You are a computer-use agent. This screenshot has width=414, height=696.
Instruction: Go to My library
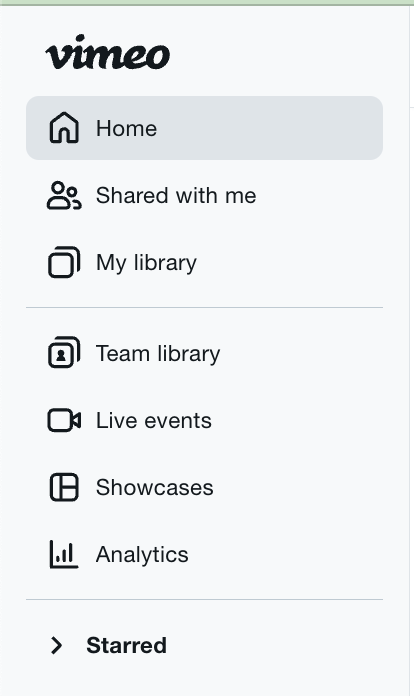(205, 262)
